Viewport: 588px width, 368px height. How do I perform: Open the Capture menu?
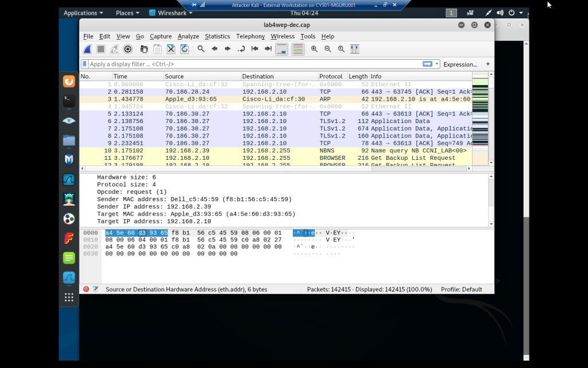point(161,36)
